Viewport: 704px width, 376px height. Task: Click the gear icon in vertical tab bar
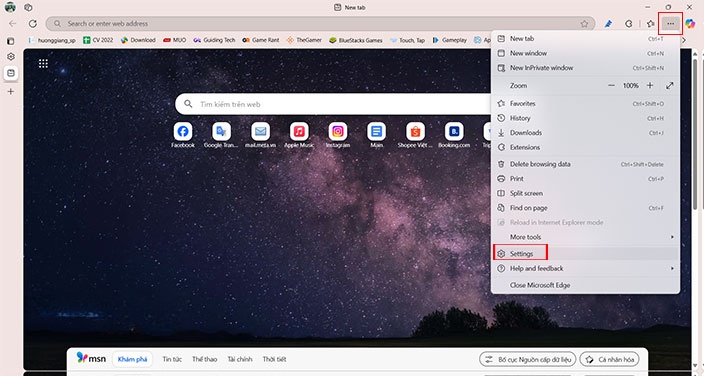(11, 57)
